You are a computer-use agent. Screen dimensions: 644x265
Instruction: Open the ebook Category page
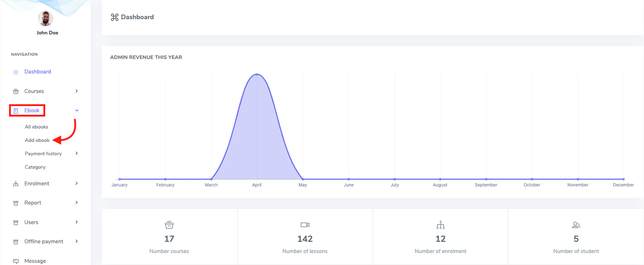[35, 167]
